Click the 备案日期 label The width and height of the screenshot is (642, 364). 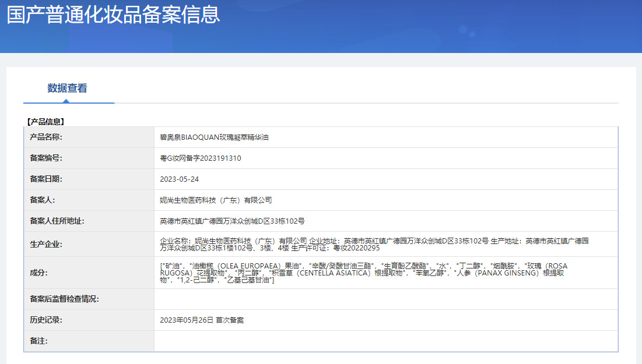(46, 179)
